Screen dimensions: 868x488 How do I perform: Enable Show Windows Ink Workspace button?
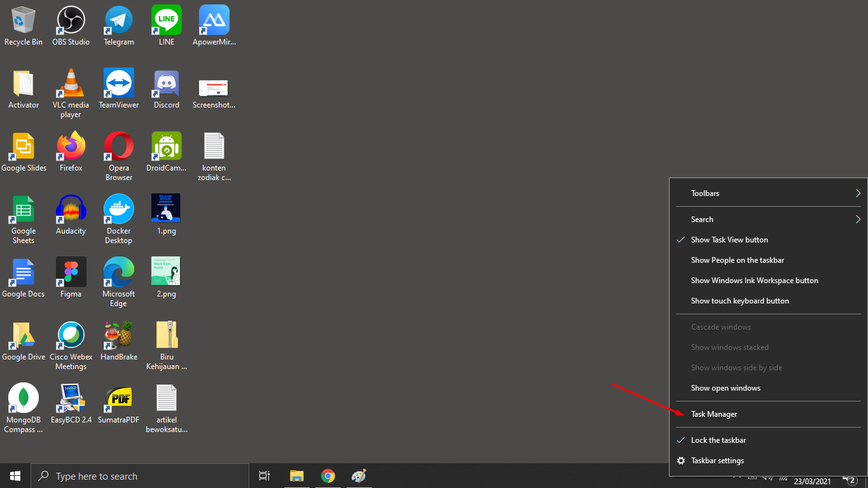pos(768,280)
